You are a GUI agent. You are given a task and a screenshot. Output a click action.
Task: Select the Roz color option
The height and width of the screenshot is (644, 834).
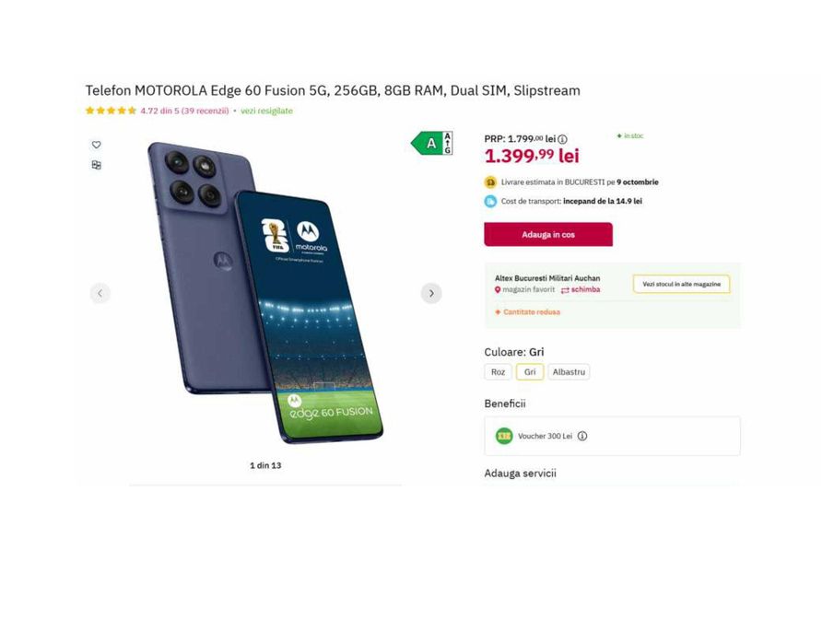tap(498, 372)
